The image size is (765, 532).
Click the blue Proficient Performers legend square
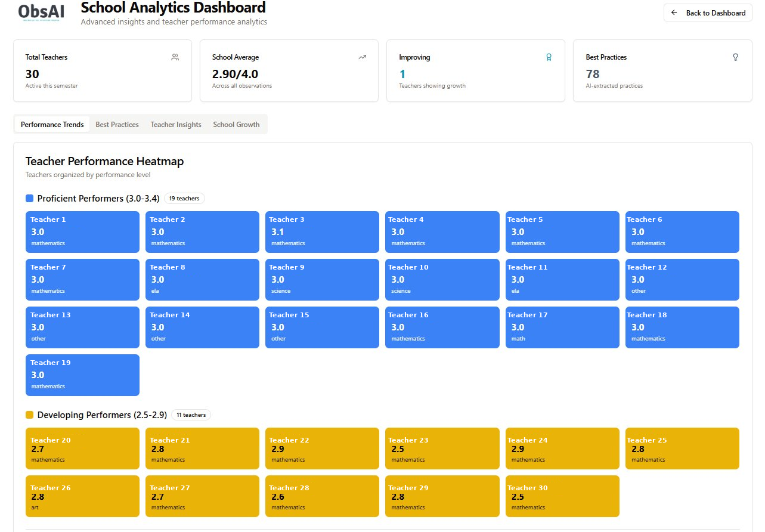click(30, 198)
